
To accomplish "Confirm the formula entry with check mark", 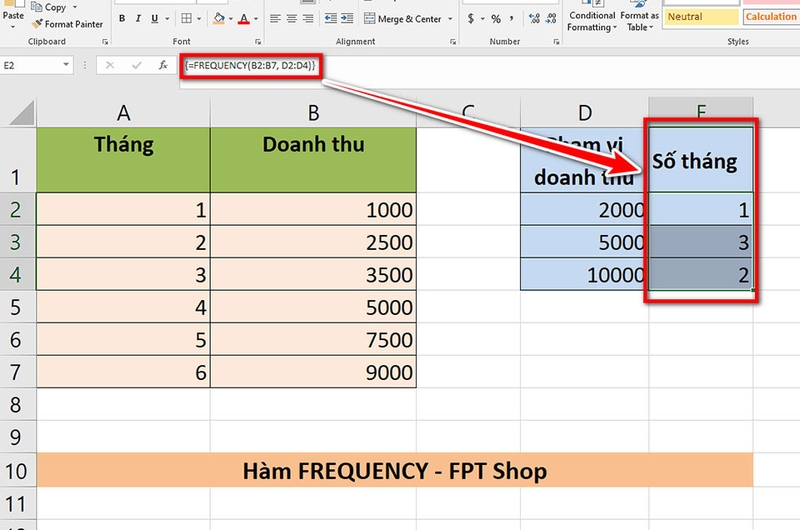I will [136, 65].
